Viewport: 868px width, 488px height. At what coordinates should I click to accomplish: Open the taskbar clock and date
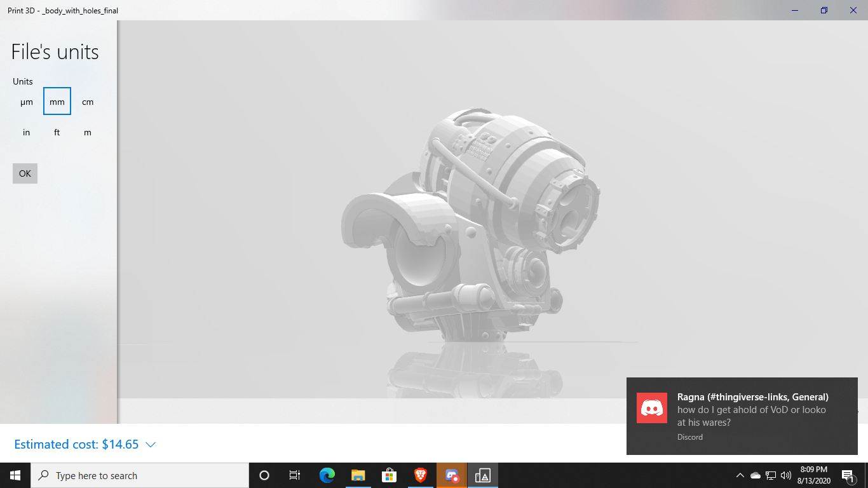pos(813,475)
